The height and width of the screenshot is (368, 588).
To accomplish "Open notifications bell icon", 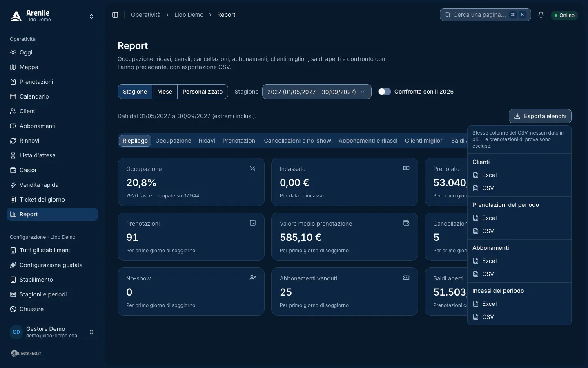I will [x=541, y=15].
